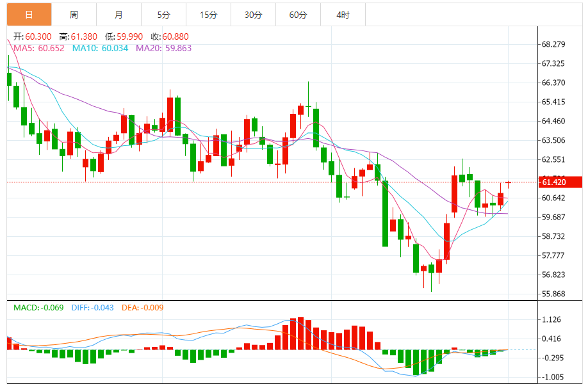This screenshot has height=384, width=588.
Task: Switch to the 5分 interval tab
Action: [x=164, y=15]
